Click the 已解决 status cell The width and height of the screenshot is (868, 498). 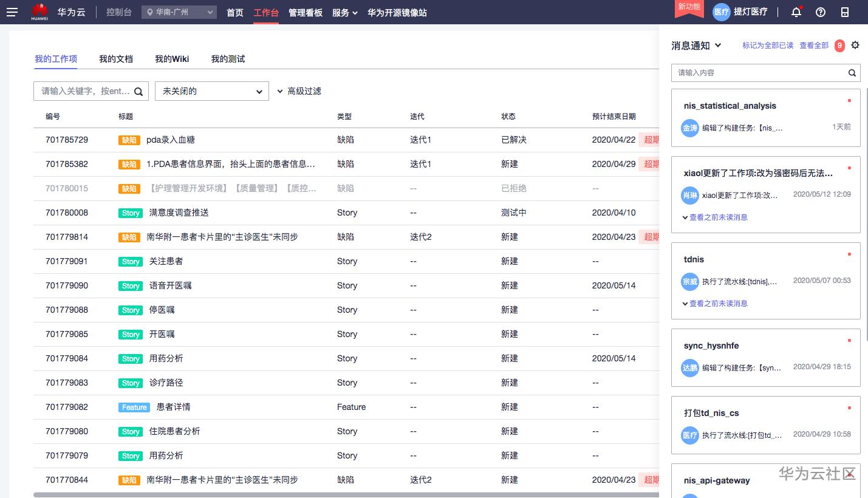tap(514, 140)
